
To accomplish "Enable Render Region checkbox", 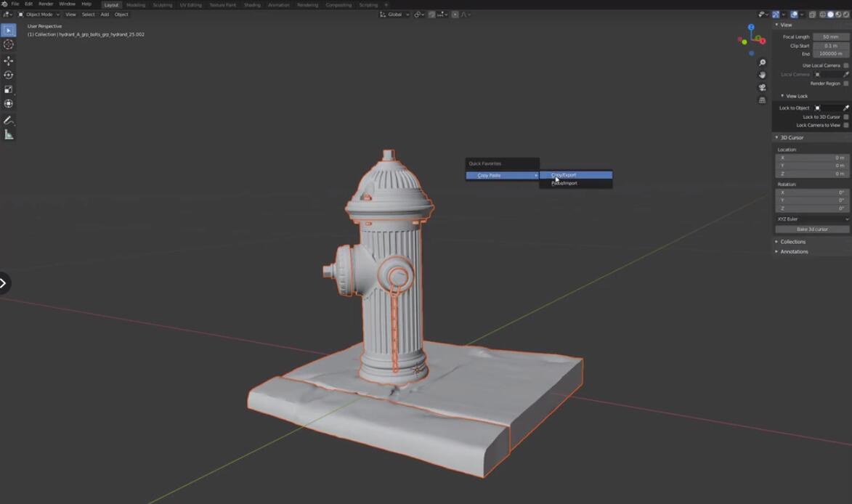I will 846,84.
